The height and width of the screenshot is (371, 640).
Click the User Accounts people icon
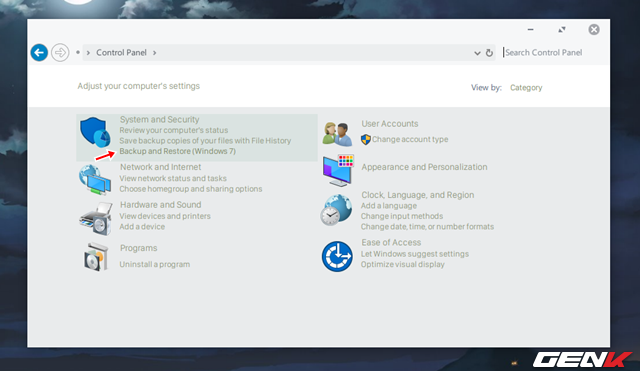tap(337, 134)
